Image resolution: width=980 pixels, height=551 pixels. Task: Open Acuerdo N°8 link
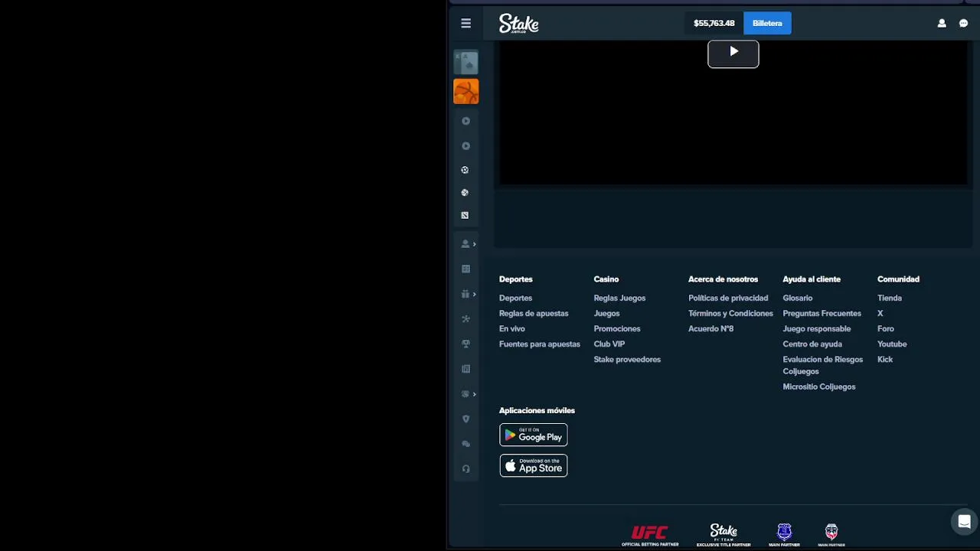point(710,328)
